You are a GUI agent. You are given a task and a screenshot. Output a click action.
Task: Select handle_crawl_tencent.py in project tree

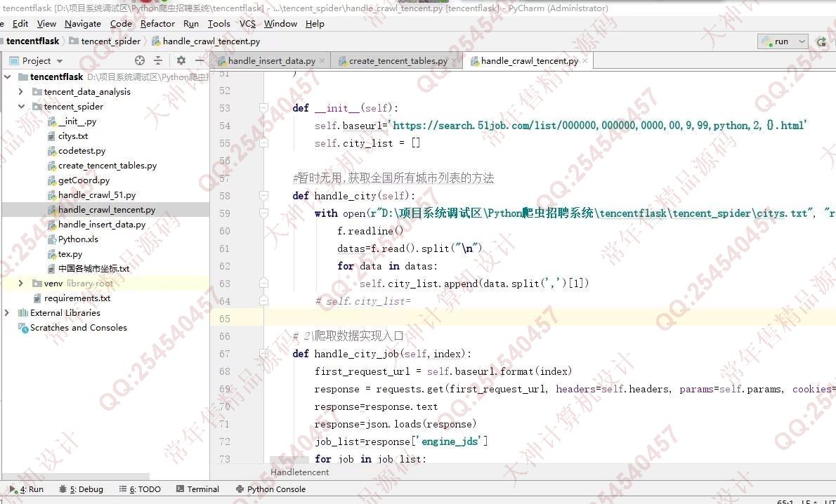tap(102, 210)
